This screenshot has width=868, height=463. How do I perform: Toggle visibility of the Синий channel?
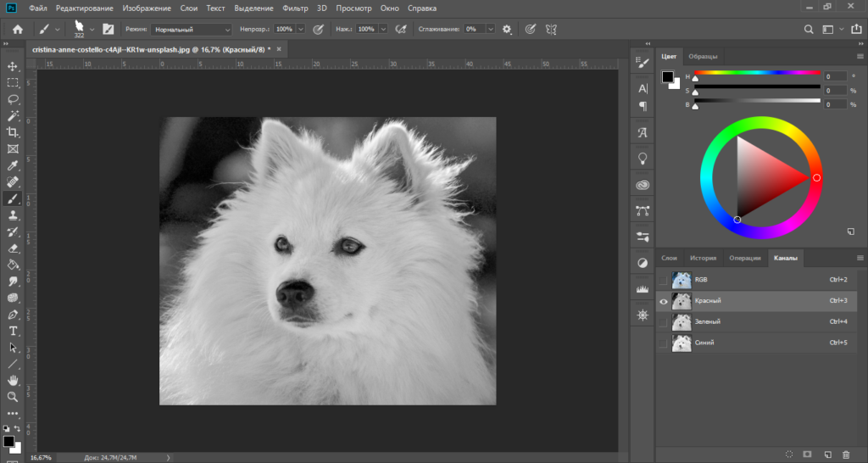(x=663, y=343)
